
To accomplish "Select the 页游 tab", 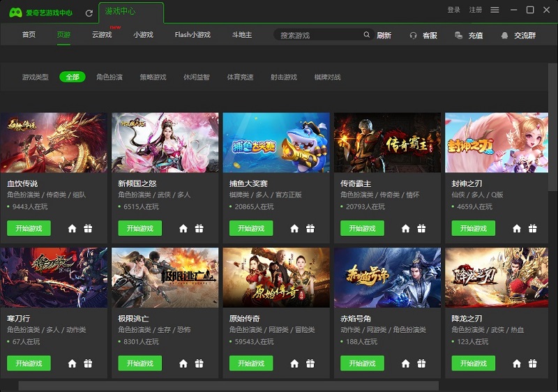I will 63,34.
